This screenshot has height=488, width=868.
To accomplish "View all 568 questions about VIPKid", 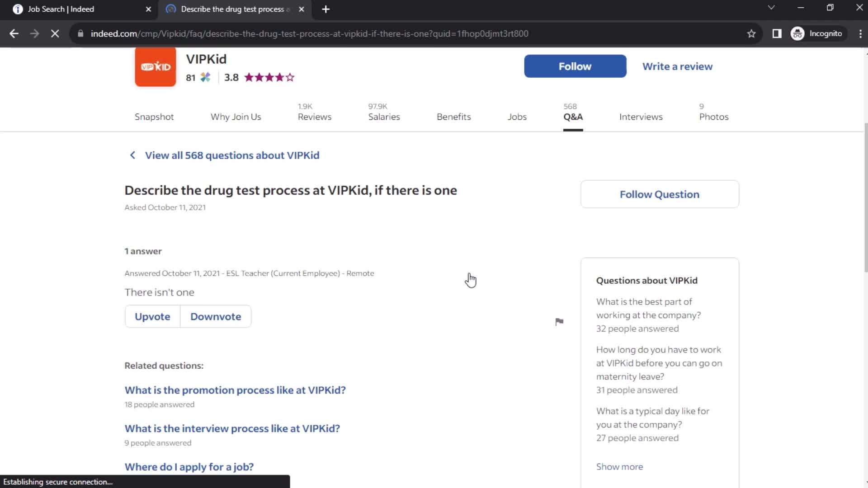I will tap(232, 155).
